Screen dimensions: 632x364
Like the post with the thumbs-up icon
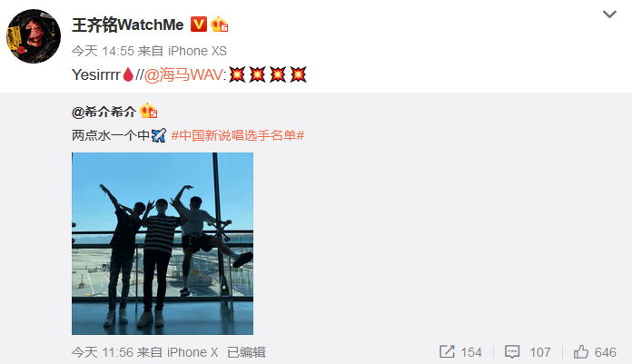tap(581, 352)
